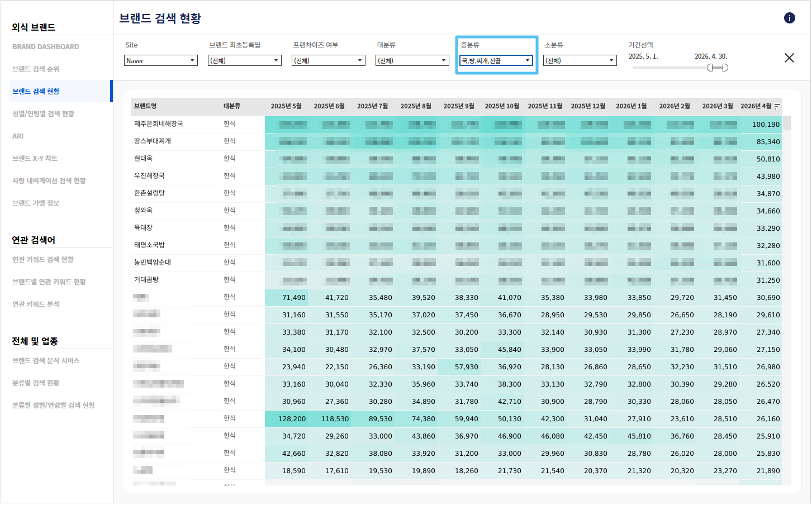Open 브랜드 X-Y 차트 page

click(x=35, y=158)
